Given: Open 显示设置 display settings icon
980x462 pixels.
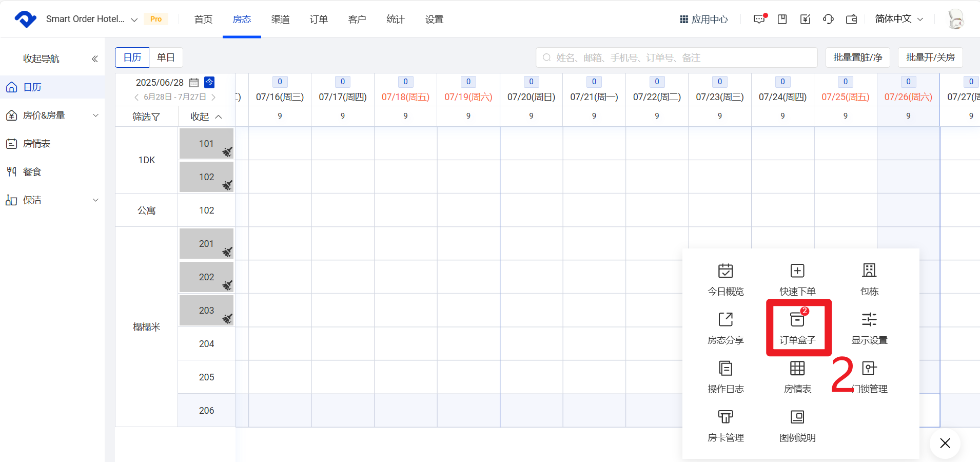Looking at the screenshot, I should pos(869,319).
